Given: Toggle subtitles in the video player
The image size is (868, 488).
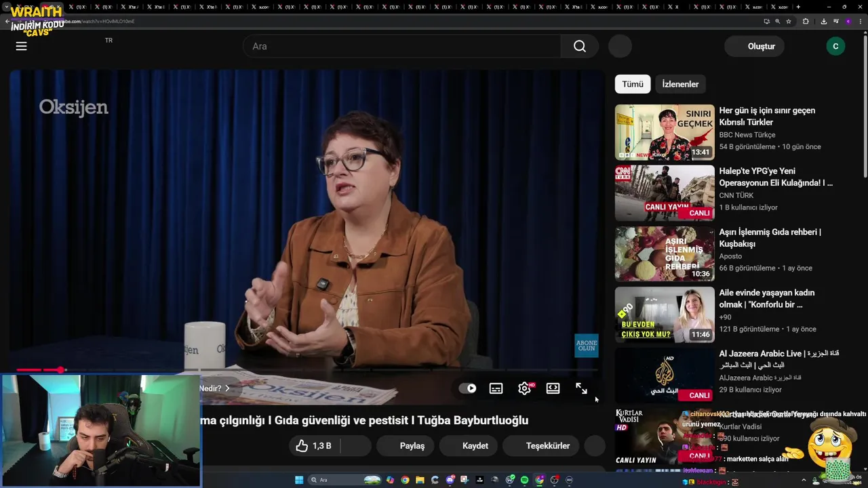Looking at the screenshot, I should tap(496, 388).
